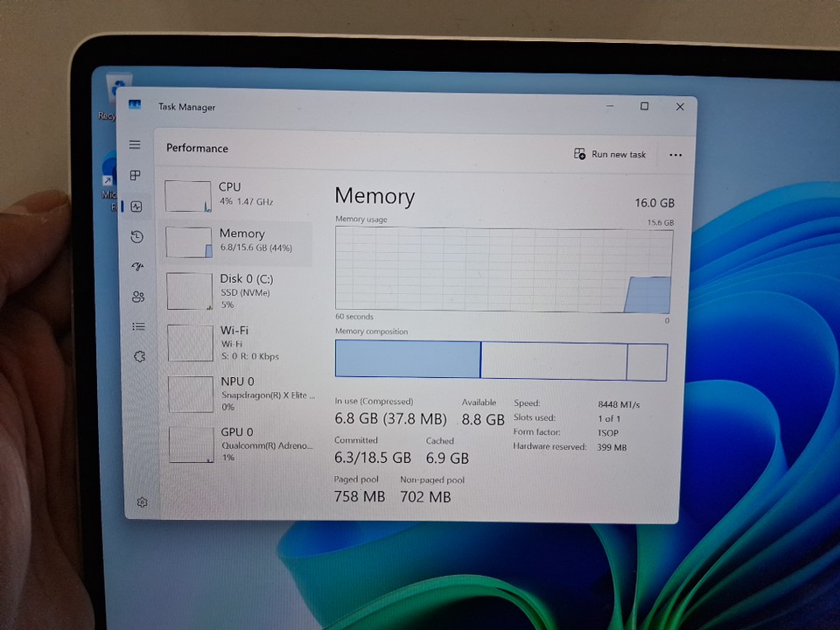Image resolution: width=840 pixels, height=630 pixels.
Task: Open the Details page list icon
Action: click(x=138, y=326)
